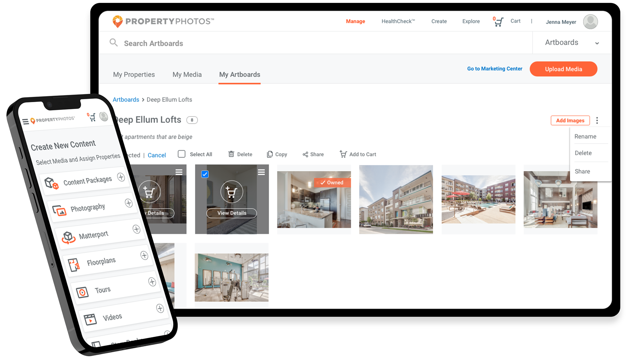Click the Copy icon in the toolbar
The width and height of the screenshot is (629, 364).
pyautogui.click(x=270, y=154)
